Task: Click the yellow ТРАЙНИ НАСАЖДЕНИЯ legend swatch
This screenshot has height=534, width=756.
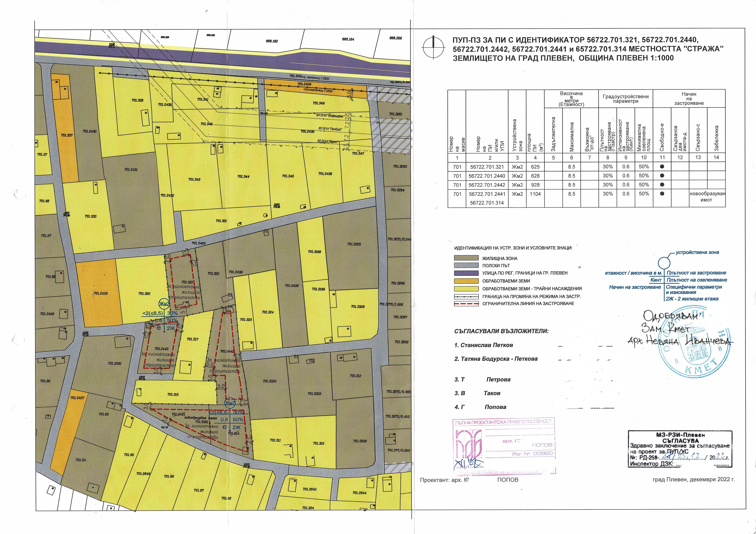Action: (x=466, y=289)
